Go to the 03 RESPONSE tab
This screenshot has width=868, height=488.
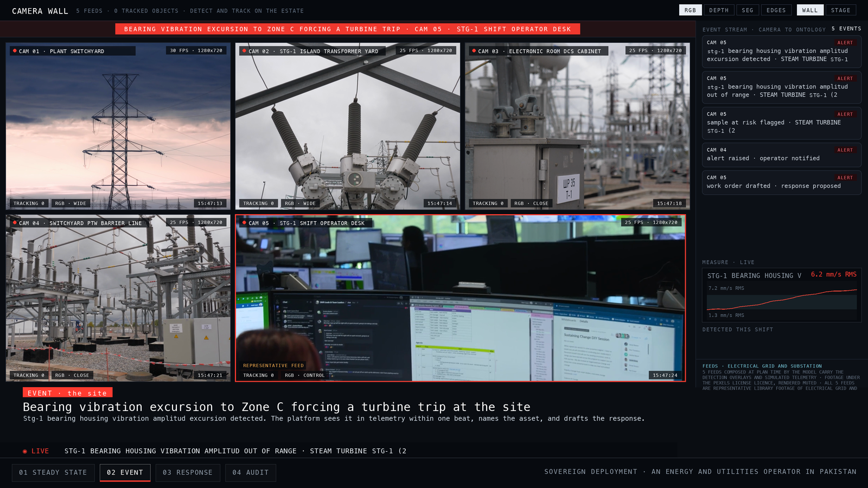[188, 473]
